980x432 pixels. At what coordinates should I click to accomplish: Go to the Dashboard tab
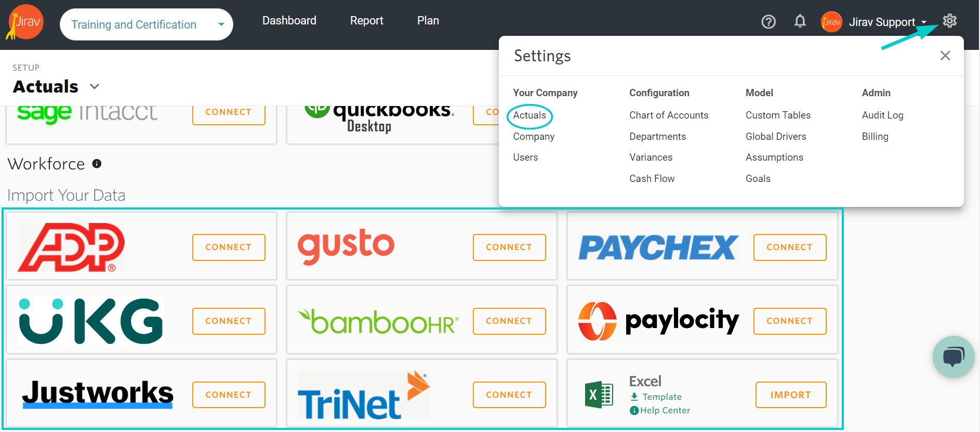(289, 20)
